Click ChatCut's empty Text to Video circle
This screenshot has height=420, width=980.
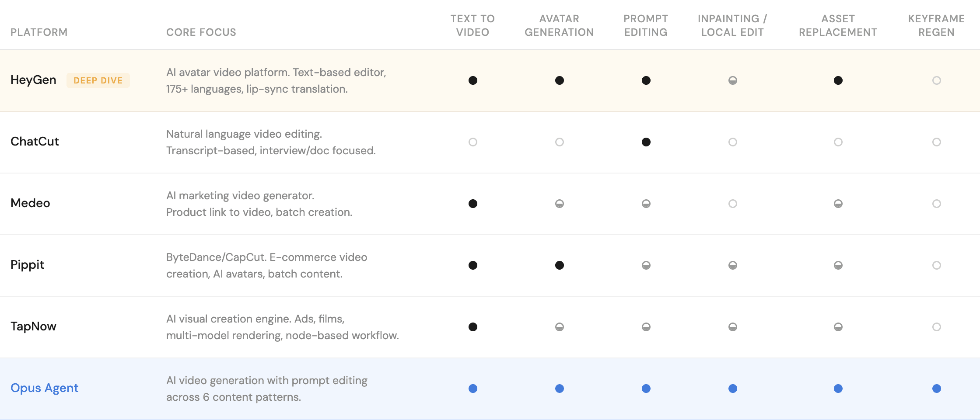click(472, 142)
